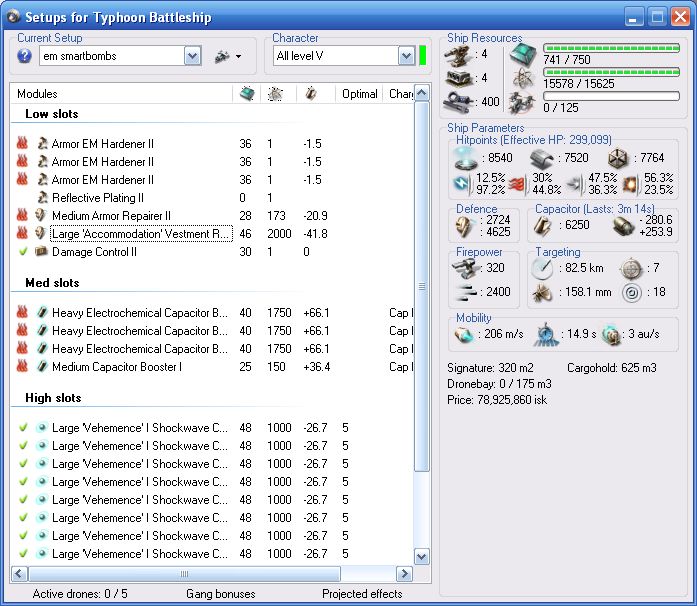The height and width of the screenshot is (606, 697).
Task: Click the kinetic resistance icon
Action: click(575, 184)
